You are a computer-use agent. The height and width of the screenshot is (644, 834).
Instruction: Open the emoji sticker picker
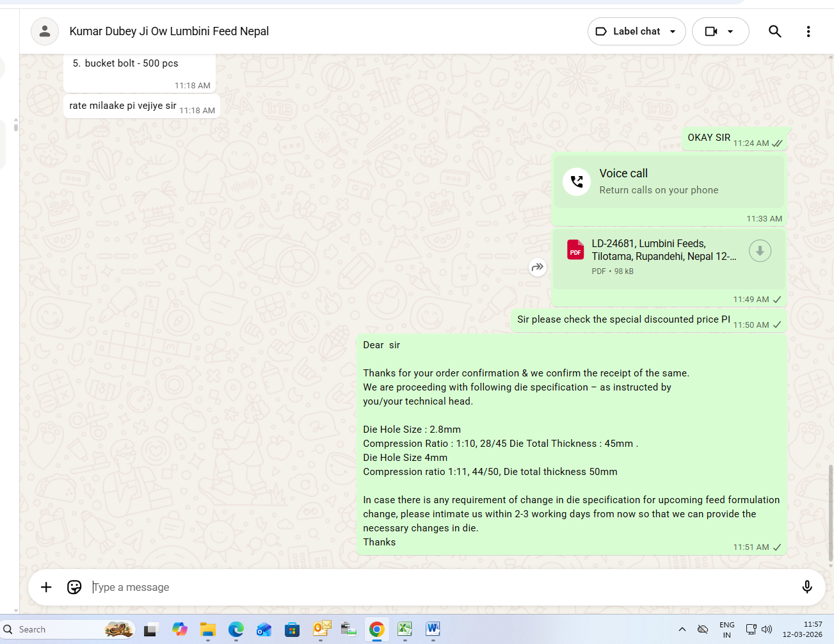pos(74,587)
